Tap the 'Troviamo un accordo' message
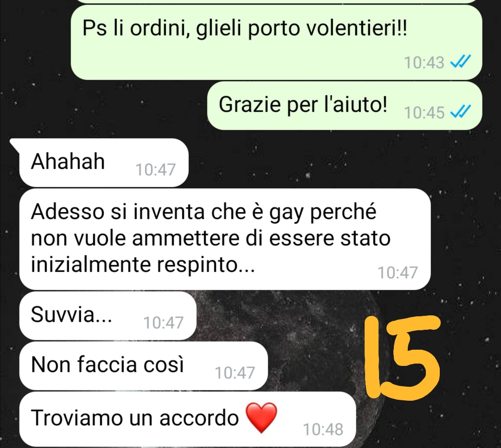Screen dimensions: 501x448 [x=187, y=419]
